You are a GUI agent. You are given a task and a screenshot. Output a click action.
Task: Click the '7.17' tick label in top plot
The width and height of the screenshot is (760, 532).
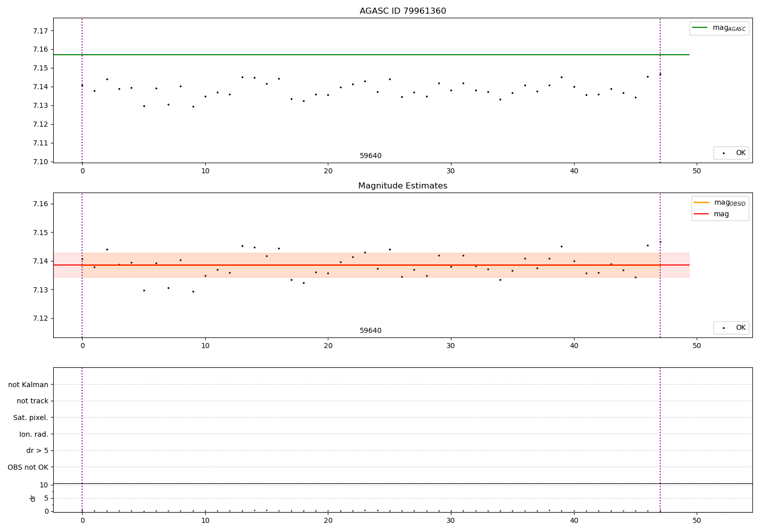pos(41,31)
